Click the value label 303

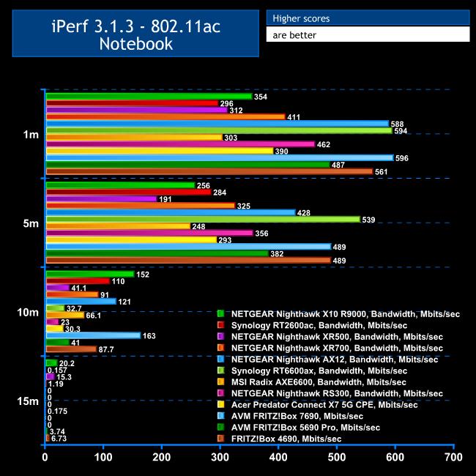point(231,138)
